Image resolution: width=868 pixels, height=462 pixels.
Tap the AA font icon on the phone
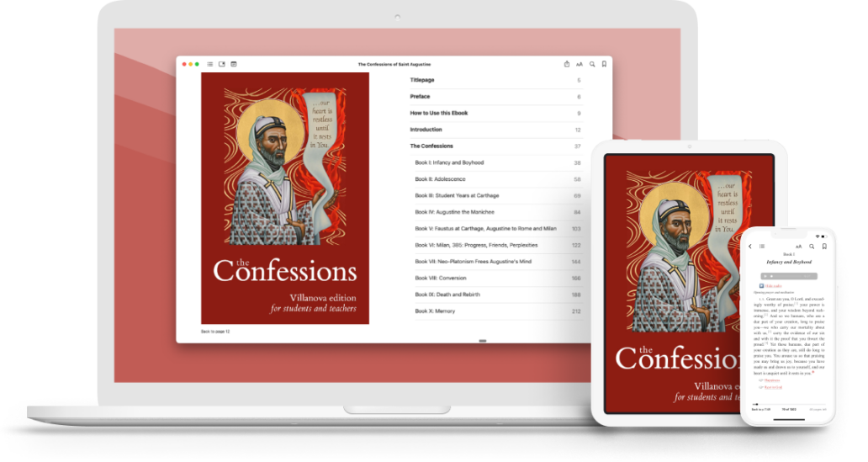pos(798,247)
